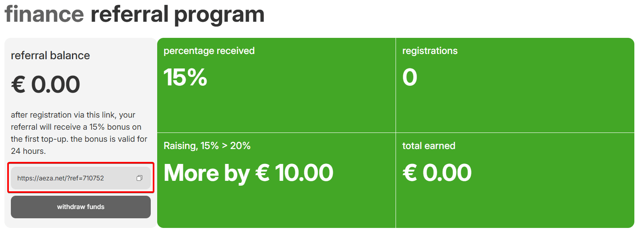The height and width of the screenshot is (236, 644).
Task: Click the 'referral balance' label
Action: [50, 56]
